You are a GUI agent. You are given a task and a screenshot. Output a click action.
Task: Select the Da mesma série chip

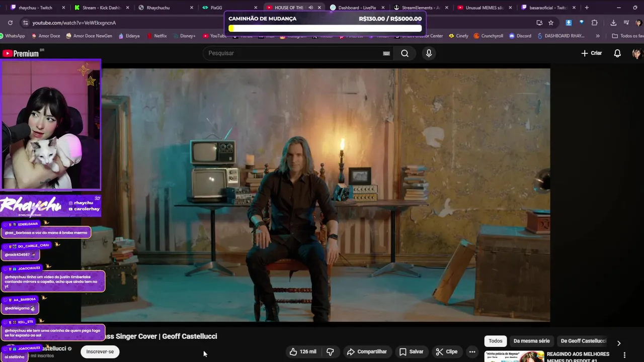pos(531,341)
